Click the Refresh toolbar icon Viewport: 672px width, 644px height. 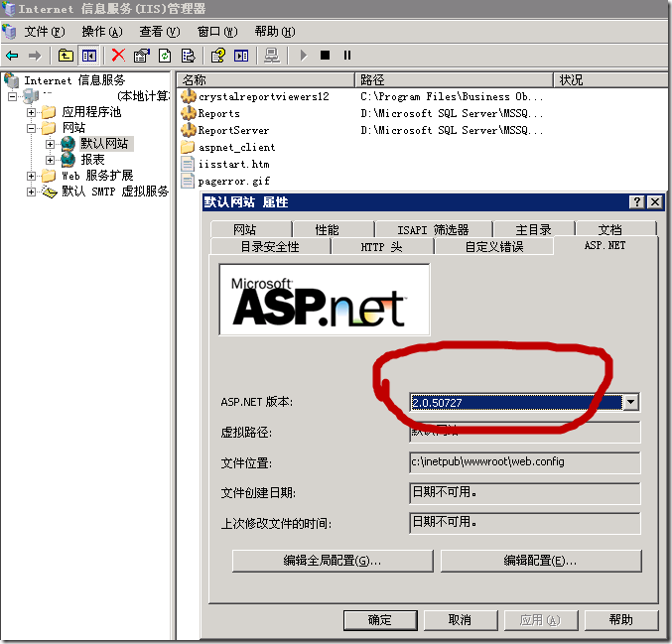165,56
